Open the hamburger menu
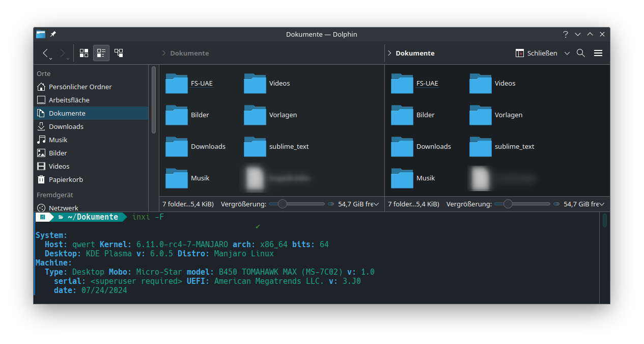The width and height of the screenshot is (644, 344). point(598,53)
